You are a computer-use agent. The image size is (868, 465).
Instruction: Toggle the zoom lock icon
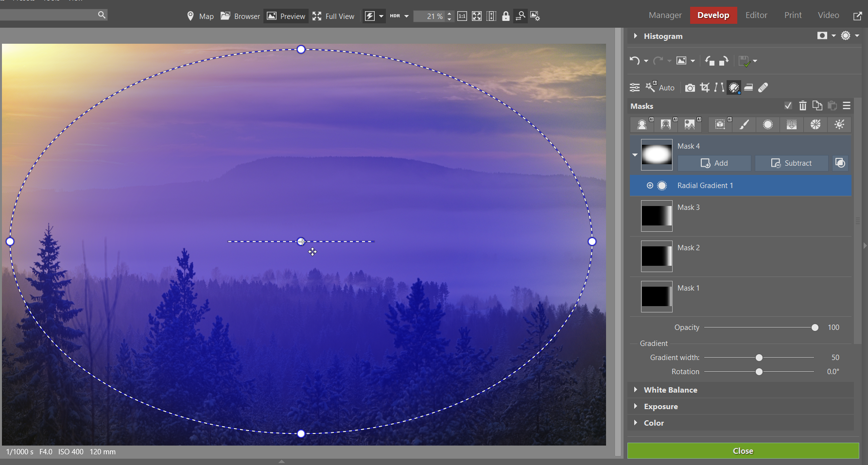(505, 16)
